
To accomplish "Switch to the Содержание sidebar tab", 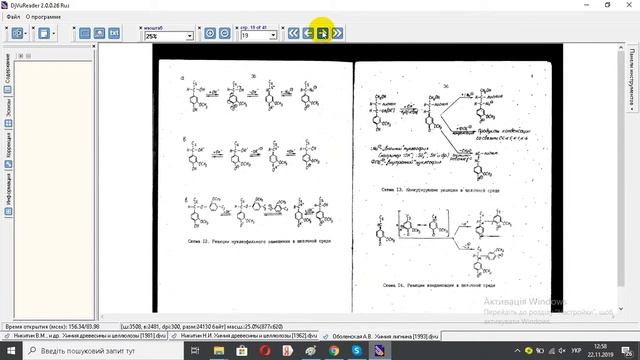I will 8,73.
